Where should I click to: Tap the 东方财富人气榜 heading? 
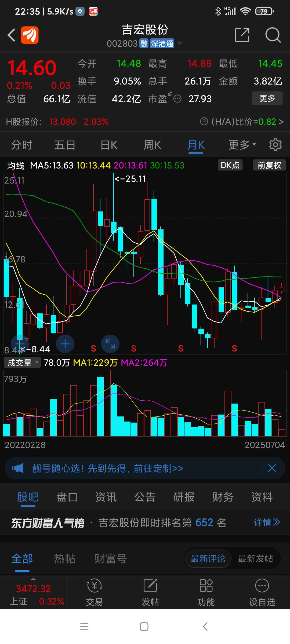pos(48,523)
